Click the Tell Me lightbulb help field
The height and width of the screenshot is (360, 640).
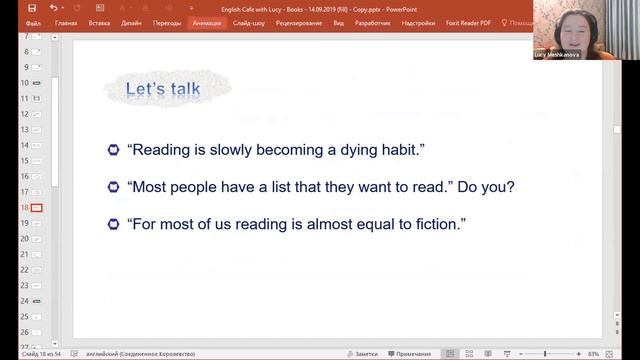(517, 23)
